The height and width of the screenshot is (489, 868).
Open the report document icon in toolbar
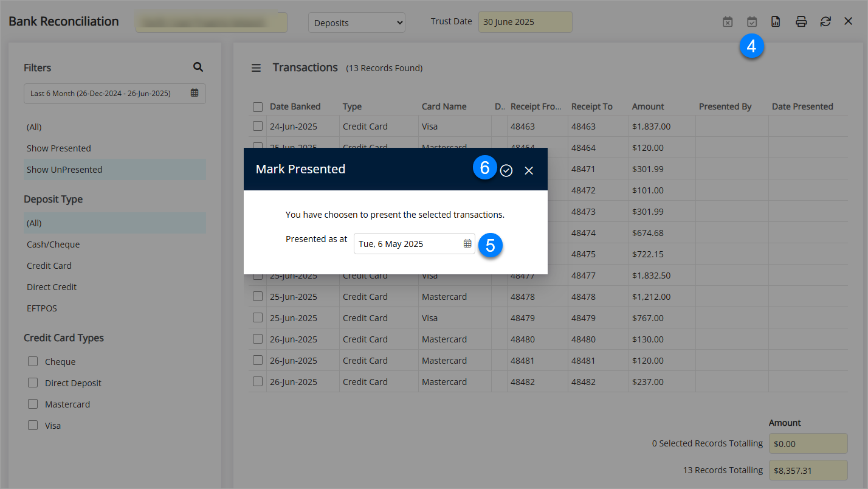[776, 22]
